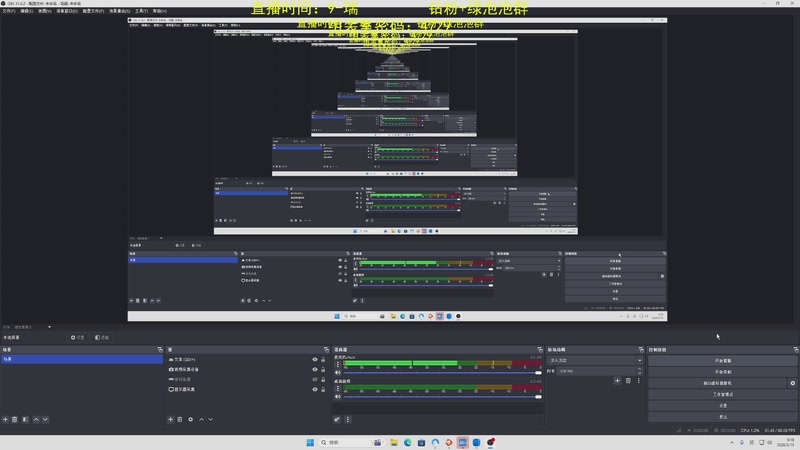Open the 编辑(E) Edit menu

(x=27, y=11)
